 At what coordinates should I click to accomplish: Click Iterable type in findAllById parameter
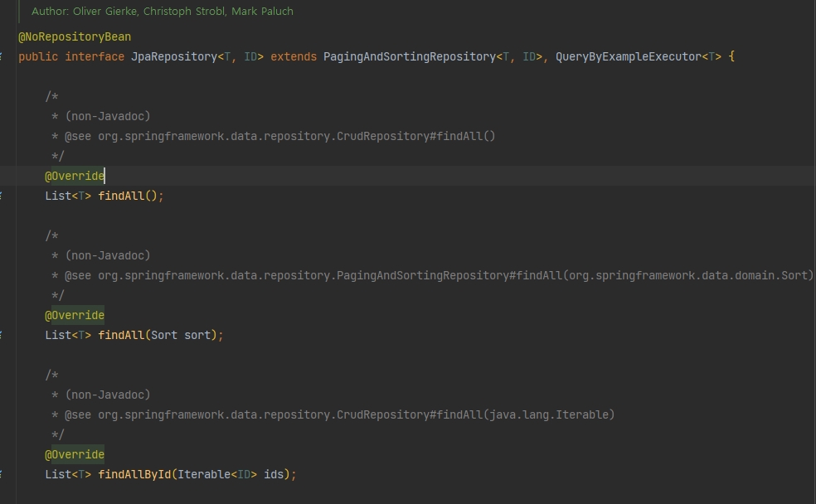click(204, 475)
